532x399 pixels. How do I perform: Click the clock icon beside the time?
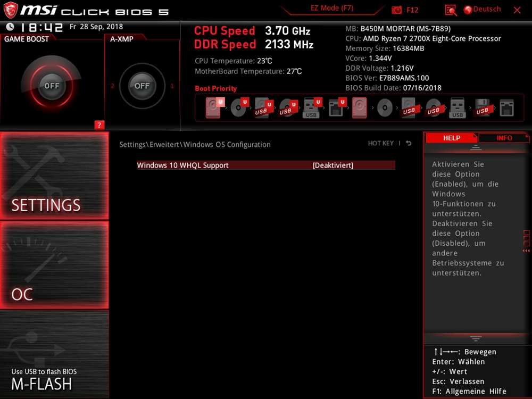pyautogui.click(x=10, y=27)
